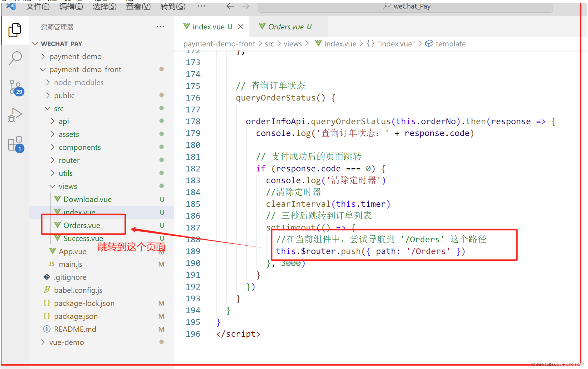Click template segment in the breadcrumb
Screen dimensions: 588x369
[x=450, y=44]
